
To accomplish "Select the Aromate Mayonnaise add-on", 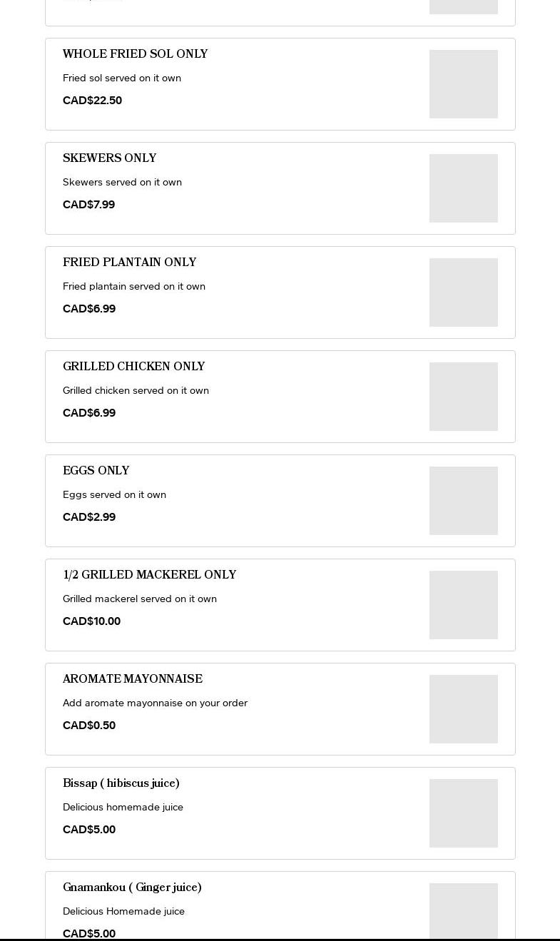I will tap(133, 679).
